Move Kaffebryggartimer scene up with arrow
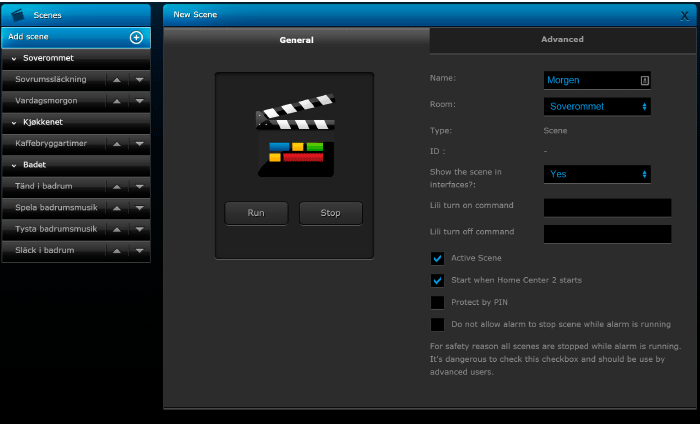 (x=118, y=144)
